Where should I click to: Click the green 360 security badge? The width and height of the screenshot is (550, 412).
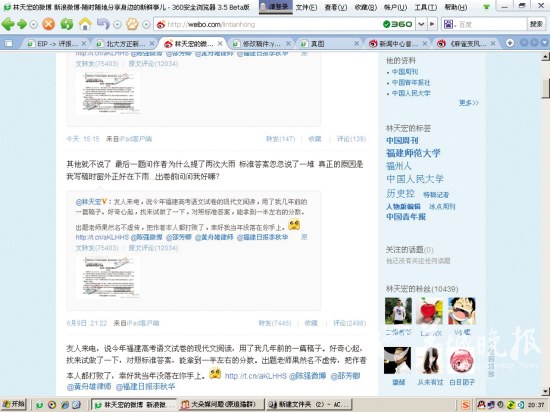coord(397,24)
